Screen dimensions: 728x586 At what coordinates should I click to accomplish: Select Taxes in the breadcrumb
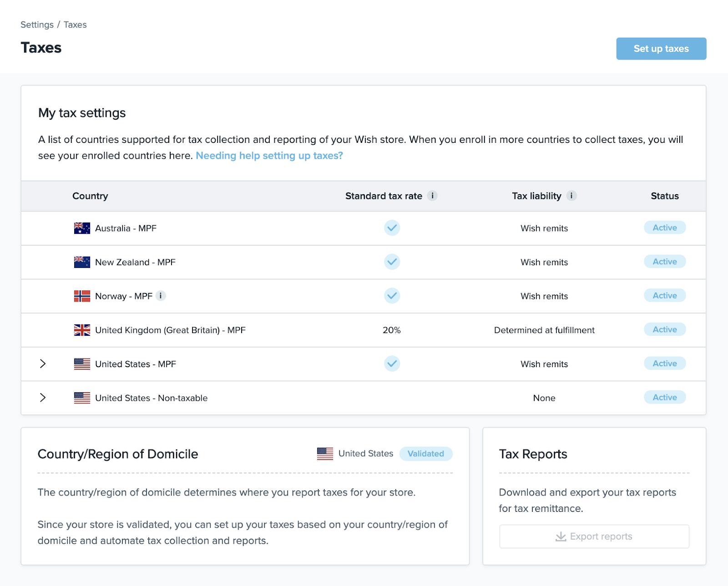(x=75, y=25)
